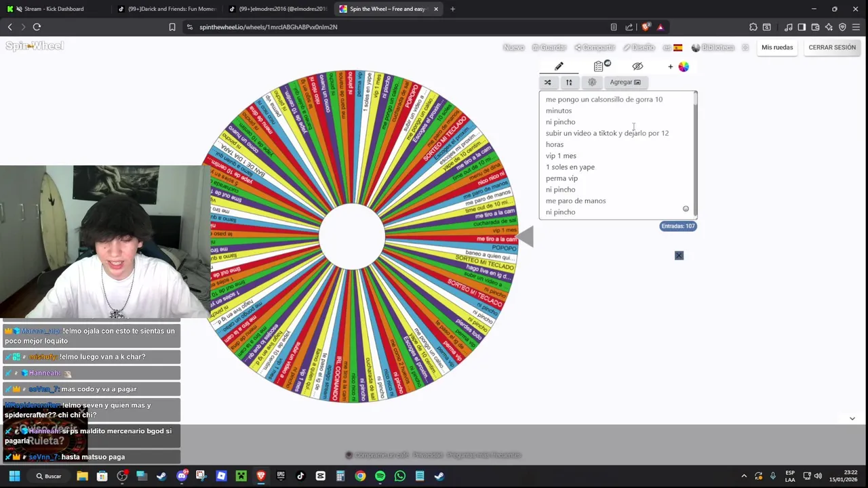The height and width of the screenshot is (488, 868).
Task: Close the Spin the Wheel browser tab
Action: [436, 9]
